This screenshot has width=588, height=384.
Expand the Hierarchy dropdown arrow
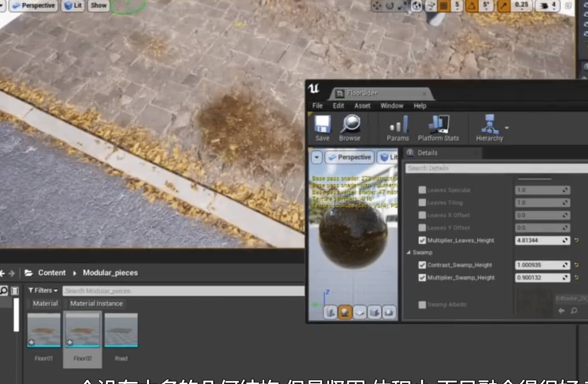pyautogui.click(x=507, y=128)
